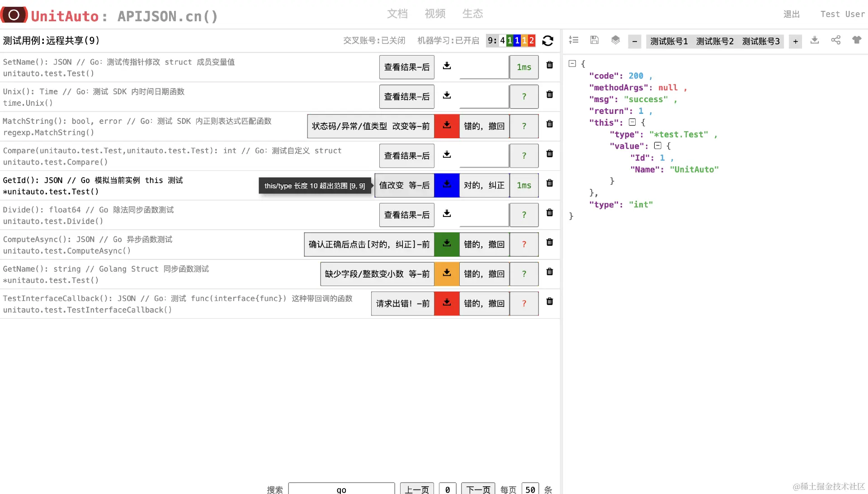Open the stacked layers icon
The height and width of the screenshot is (494, 868).
click(615, 40)
